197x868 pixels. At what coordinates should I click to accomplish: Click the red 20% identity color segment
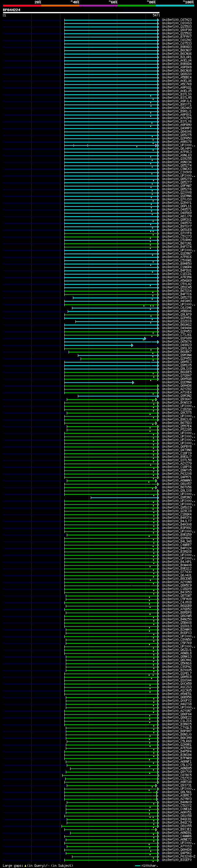22,6
